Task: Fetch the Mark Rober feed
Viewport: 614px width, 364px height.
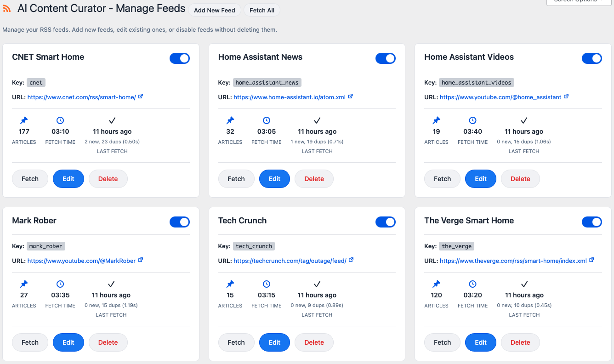Action: tap(30, 342)
